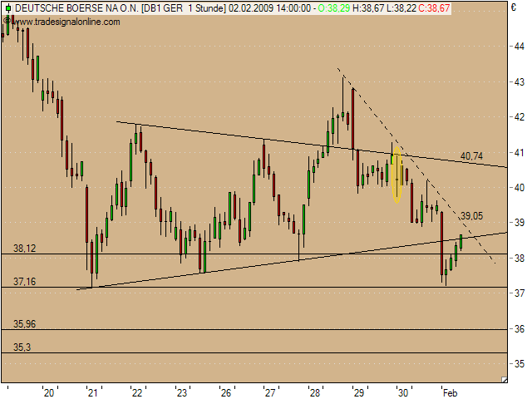Click the resize grip icon at chart corner

(x=505, y=380)
